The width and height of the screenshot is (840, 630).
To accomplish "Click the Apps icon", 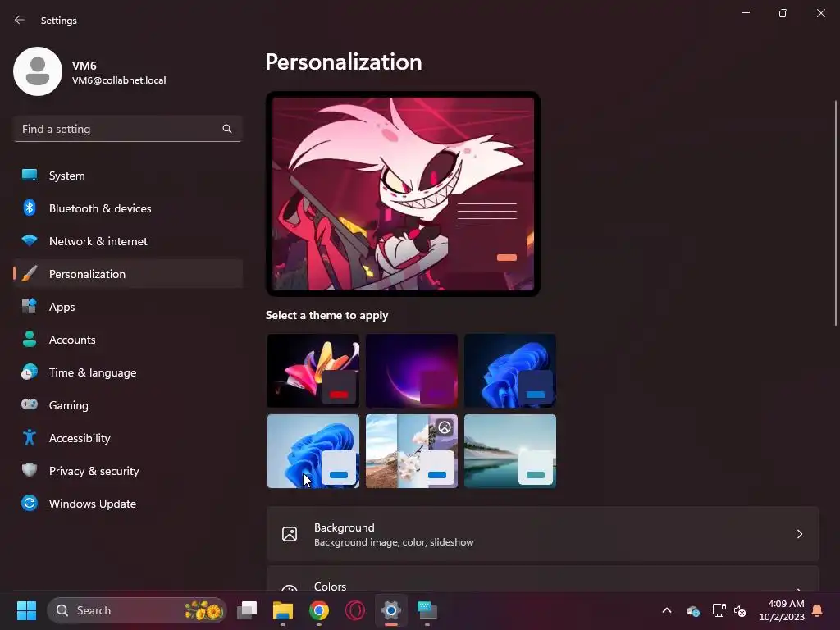I will pos(30,306).
